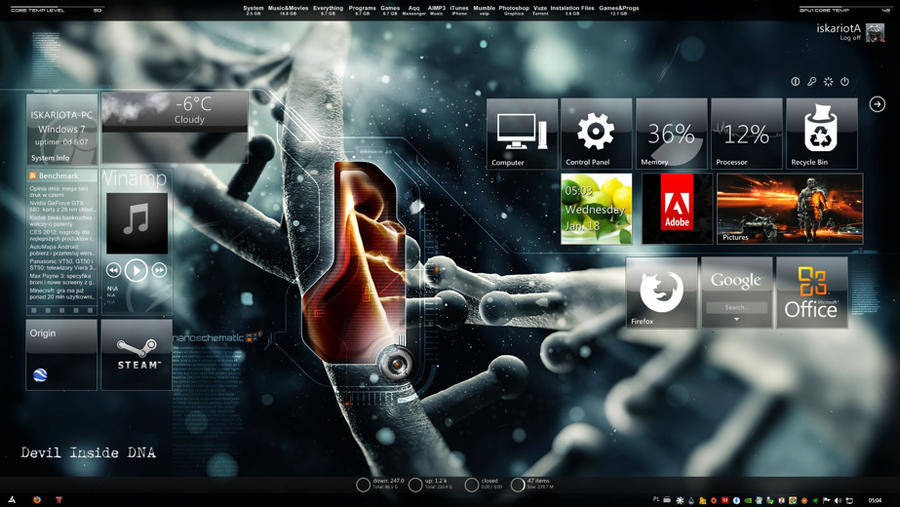This screenshot has width=900, height=507.
Task: Open the Programs drive shortcut
Action: [362, 10]
